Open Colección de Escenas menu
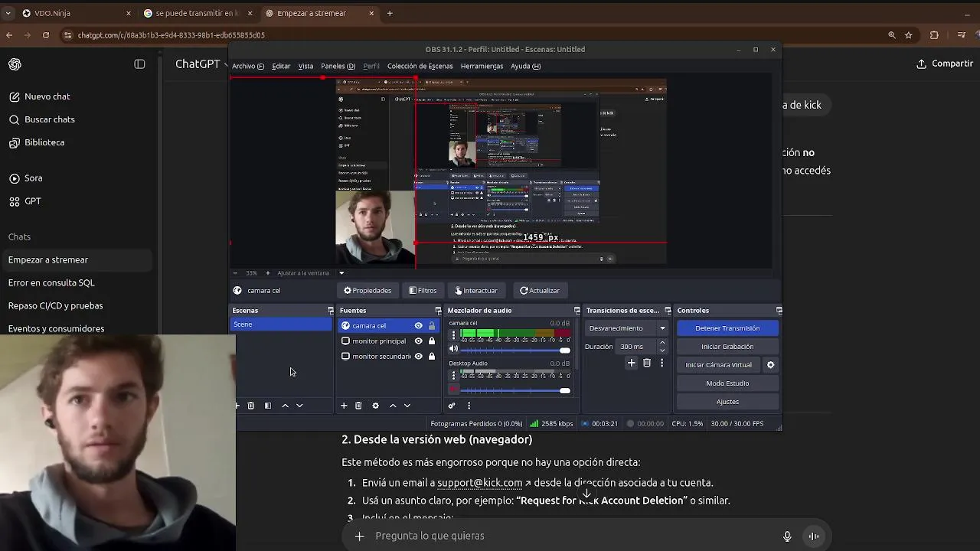 point(420,67)
